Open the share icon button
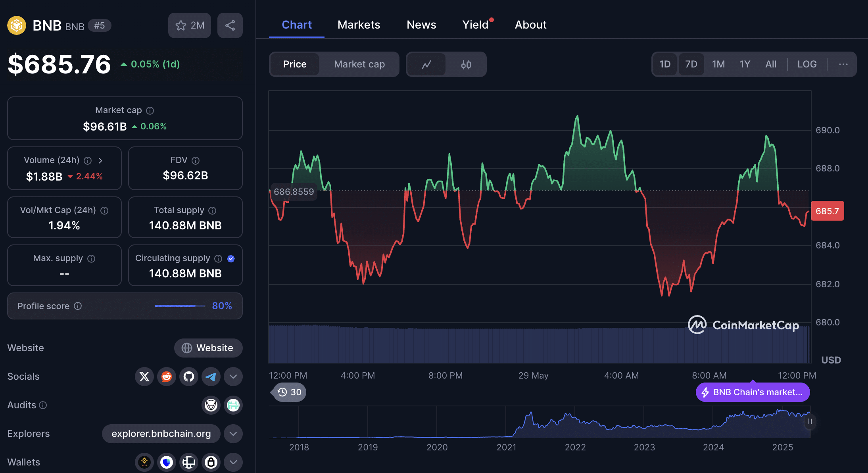The image size is (868, 473). (x=230, y=25)
